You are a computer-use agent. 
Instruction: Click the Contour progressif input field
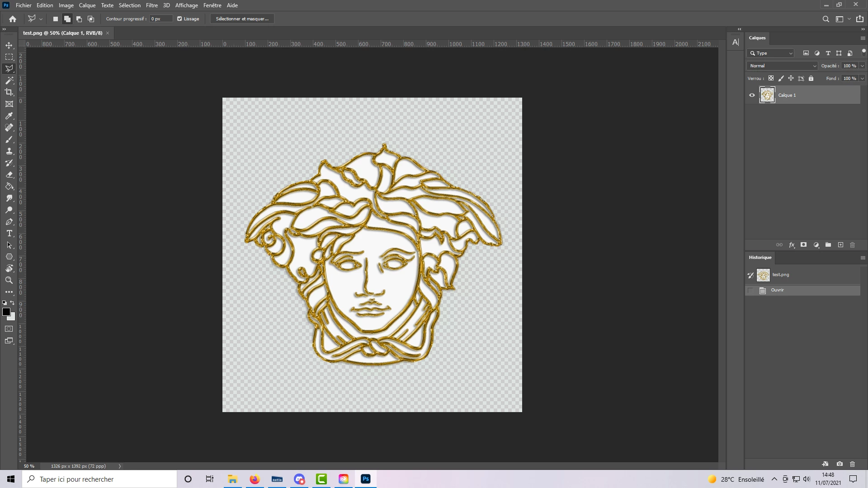pos(160,19)
